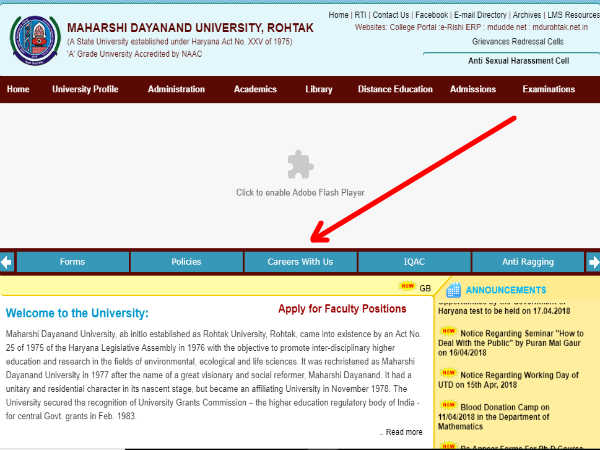Click the university name heading text
Viewport: 600px width, 450px height.
(x=190, y=28)
